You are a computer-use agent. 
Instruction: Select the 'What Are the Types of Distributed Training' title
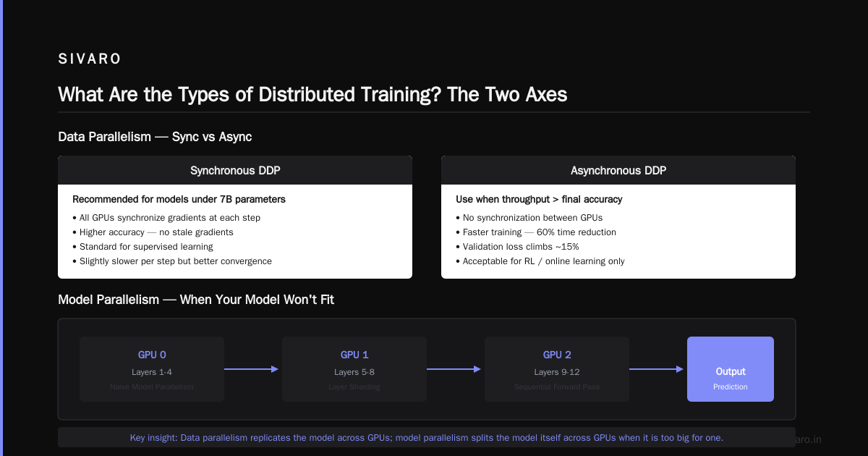pos(312,95)
